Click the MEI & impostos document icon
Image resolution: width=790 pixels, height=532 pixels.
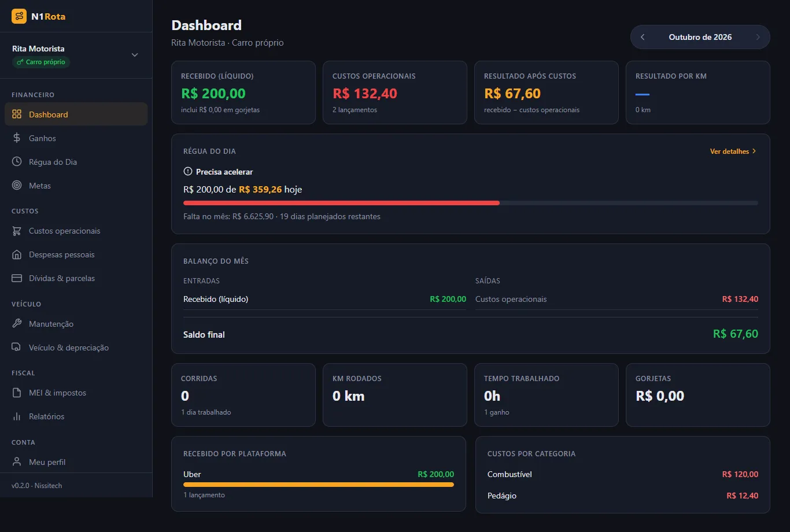point(17,393)
